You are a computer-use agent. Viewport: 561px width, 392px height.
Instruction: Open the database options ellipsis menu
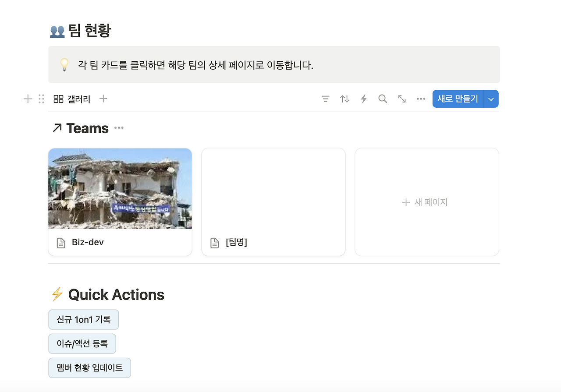click(x=421, y=99)
